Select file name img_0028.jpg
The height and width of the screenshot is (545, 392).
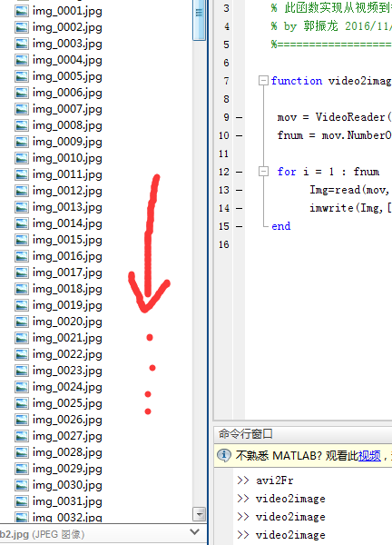67,452
